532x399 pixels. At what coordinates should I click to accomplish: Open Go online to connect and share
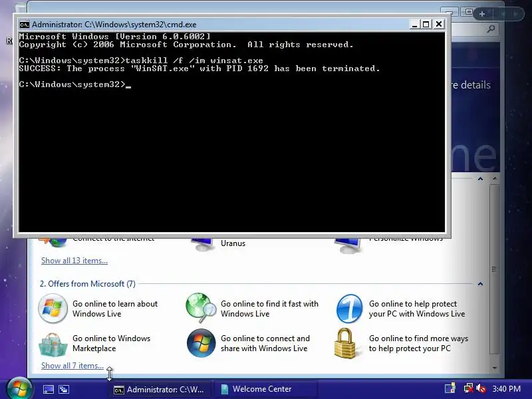[265, 343]
